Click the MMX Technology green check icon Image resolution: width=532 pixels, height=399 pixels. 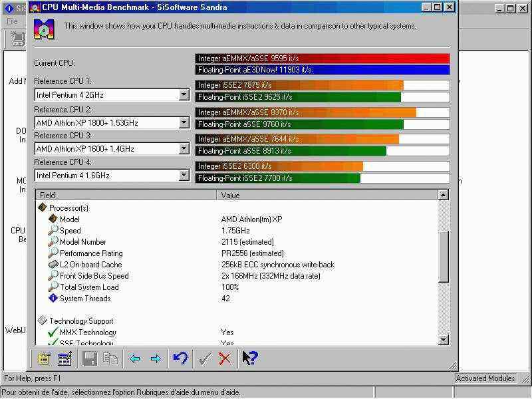pos(53,332)
